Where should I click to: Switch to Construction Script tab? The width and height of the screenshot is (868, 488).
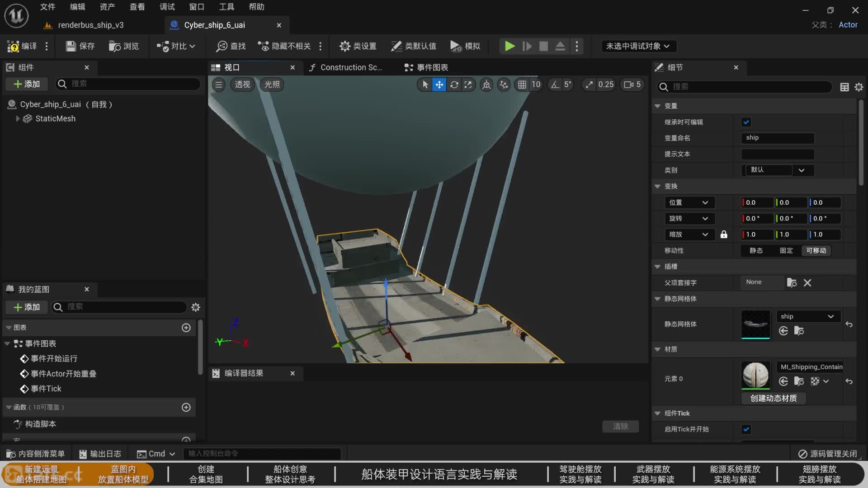[346, 67]
